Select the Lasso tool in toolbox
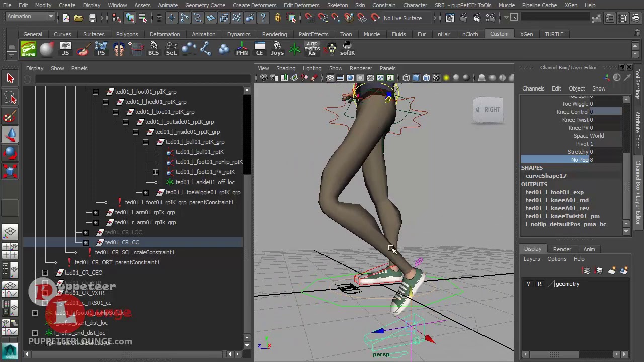Screen dimensions: 644x362 [x=11, y=98]
